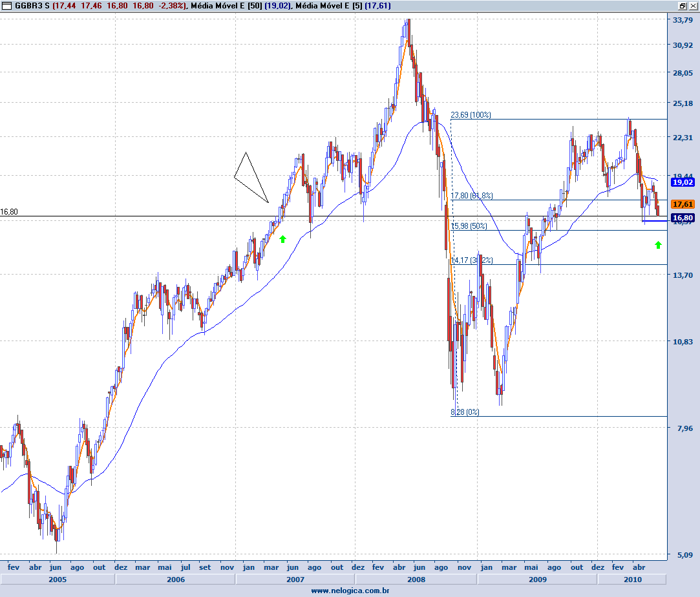Click the 2006 year bar

175,579
